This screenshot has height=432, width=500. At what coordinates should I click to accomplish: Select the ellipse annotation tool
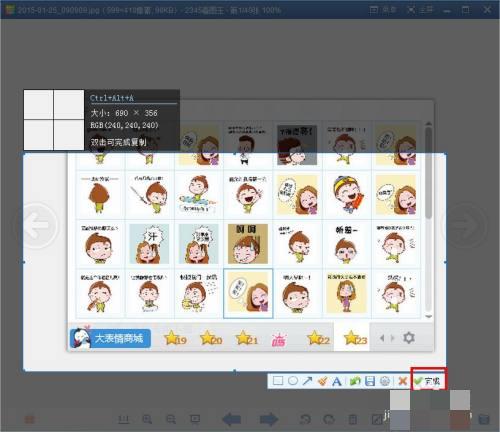(293, 381)
